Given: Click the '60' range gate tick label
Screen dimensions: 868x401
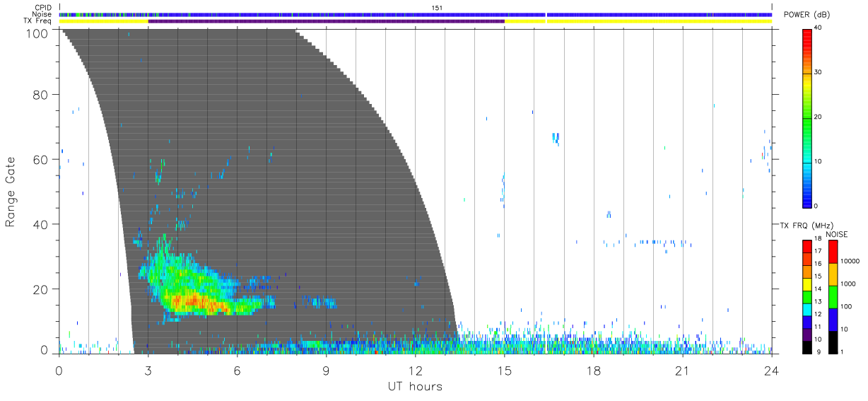Looking at the screenshot, I should 42,159.
